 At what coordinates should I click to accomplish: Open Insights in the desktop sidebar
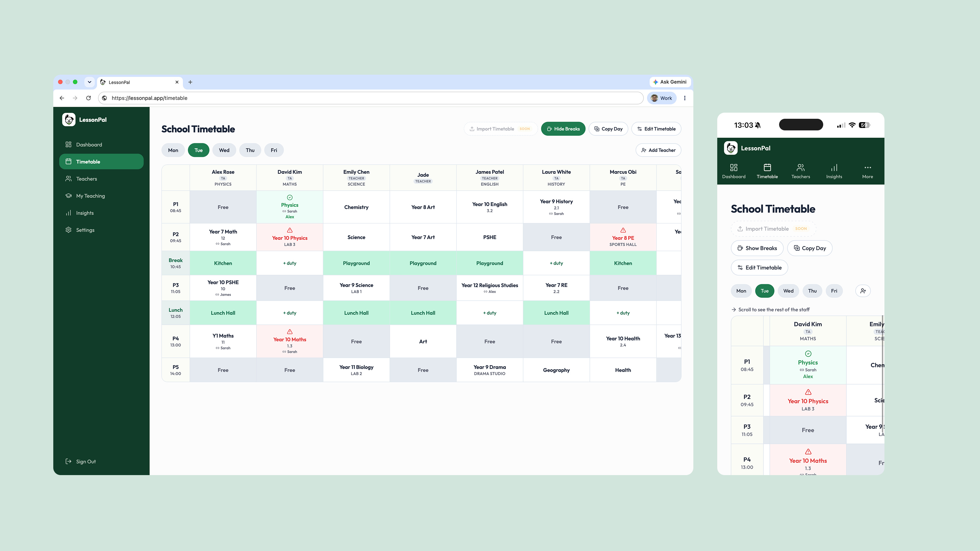click(x=101, y=213)
